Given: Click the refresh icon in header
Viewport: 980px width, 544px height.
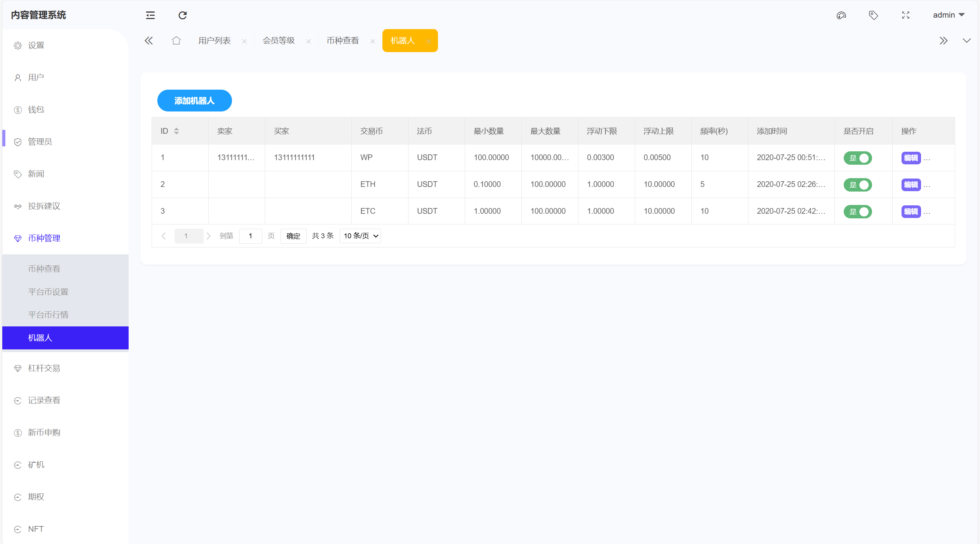Looking at the screenshot, I should click(183, 15).
